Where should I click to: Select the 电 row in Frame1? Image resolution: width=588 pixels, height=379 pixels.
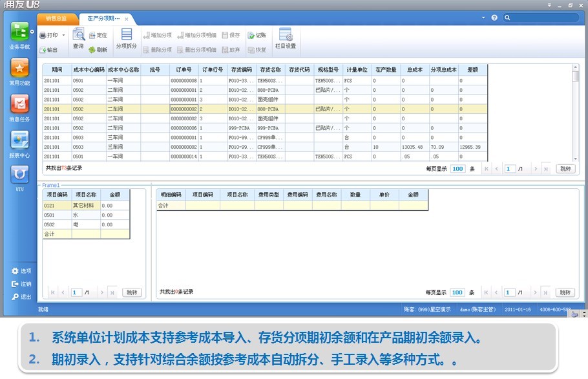(86, 224)
